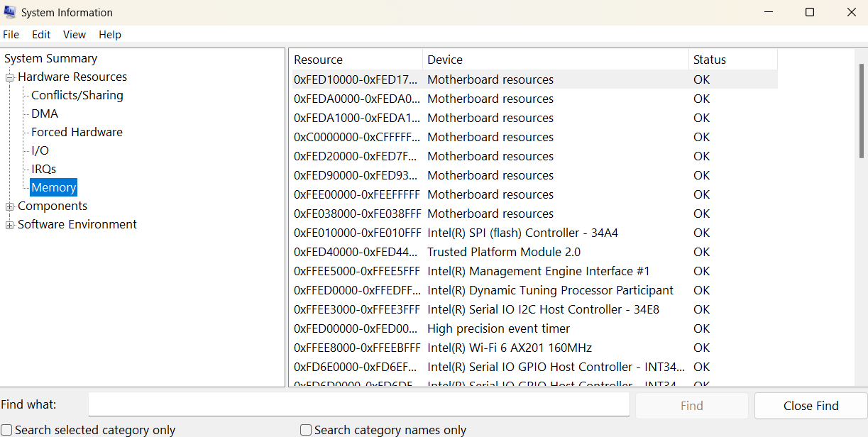Open the File menu
The width and height of the screenshot is (868, 437).
(11, 35)
